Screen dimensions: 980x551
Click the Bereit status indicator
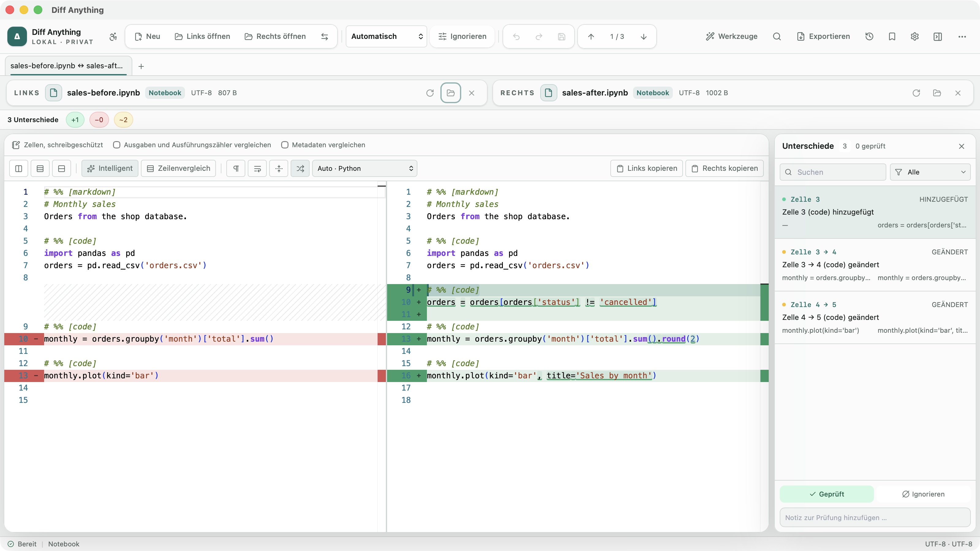tap(22, 544)
